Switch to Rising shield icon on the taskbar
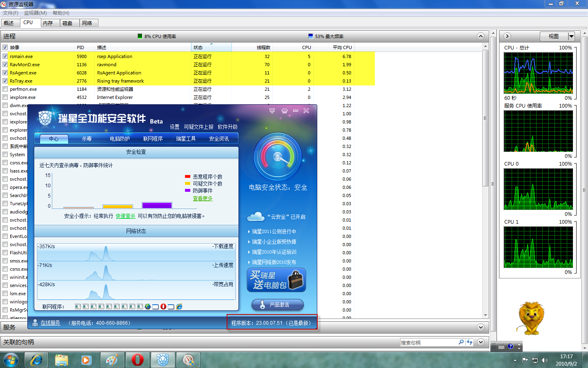This screenshot has width=588, height=368. 163,360
